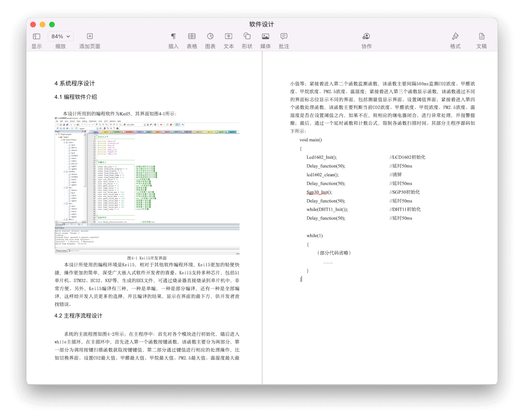Open the 84% zoom dropdown
524x420 pixels.
click(x=60, y=36)
